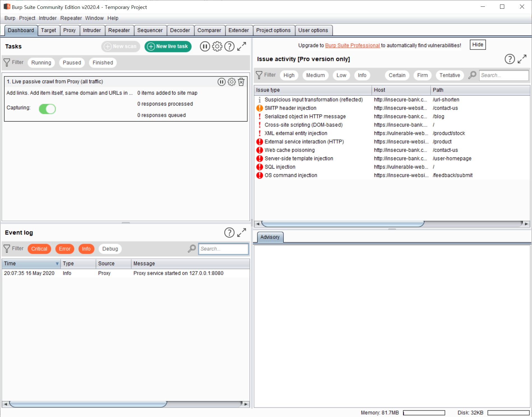The height and width of the screenshot is (417, 532).
Task: Pause all tasks in Tasks header
Action: 205,46
